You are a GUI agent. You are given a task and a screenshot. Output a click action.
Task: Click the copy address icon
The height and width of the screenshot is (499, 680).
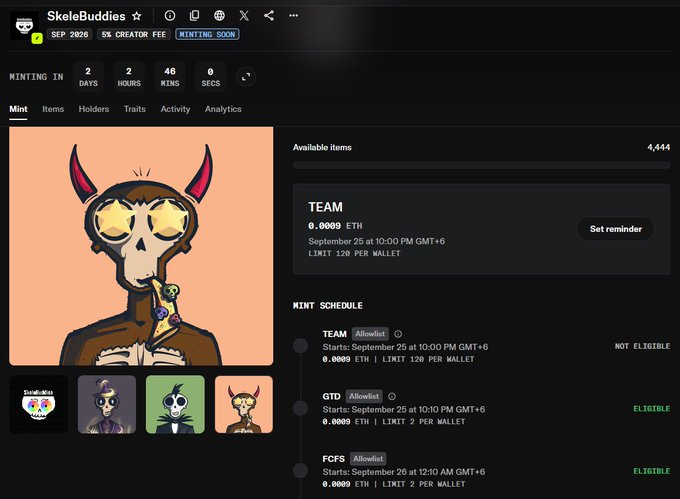[x=195, y=16]
